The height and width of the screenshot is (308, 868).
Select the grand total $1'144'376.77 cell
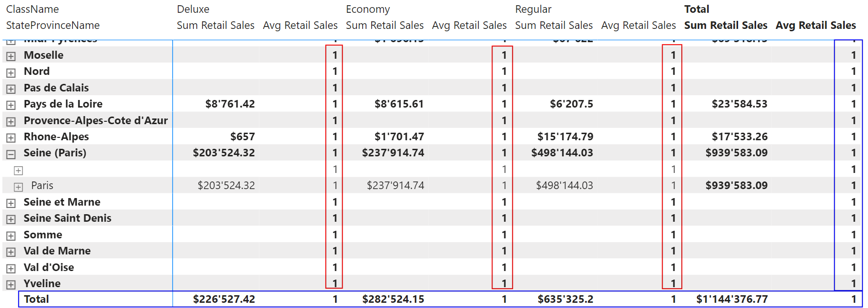[732, 299]
